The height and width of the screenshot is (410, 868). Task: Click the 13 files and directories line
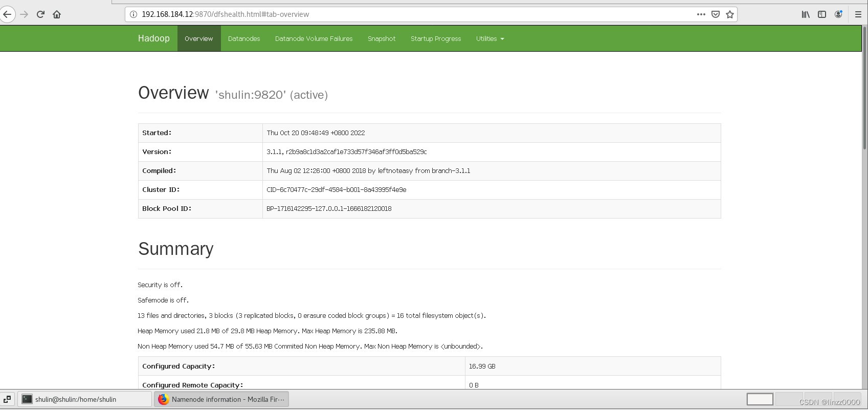[x=311, y=315]
